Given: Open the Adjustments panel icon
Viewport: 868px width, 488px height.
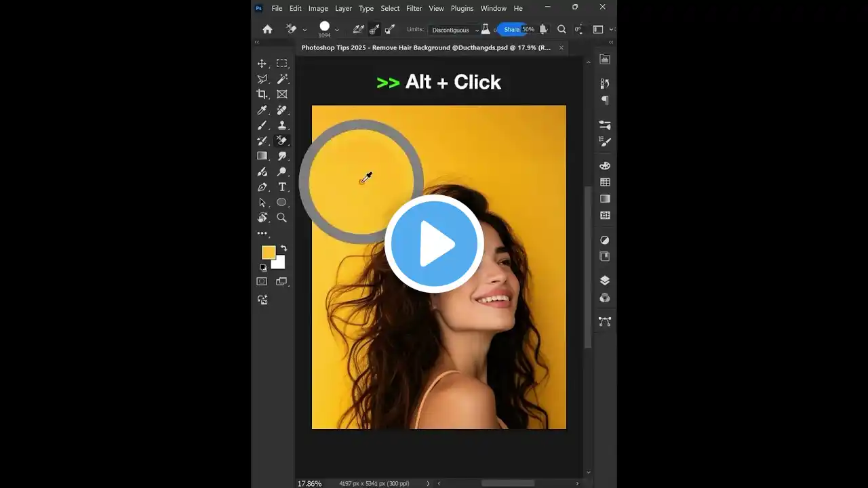Looking at the screenshot, I should (x=605, y=240).
